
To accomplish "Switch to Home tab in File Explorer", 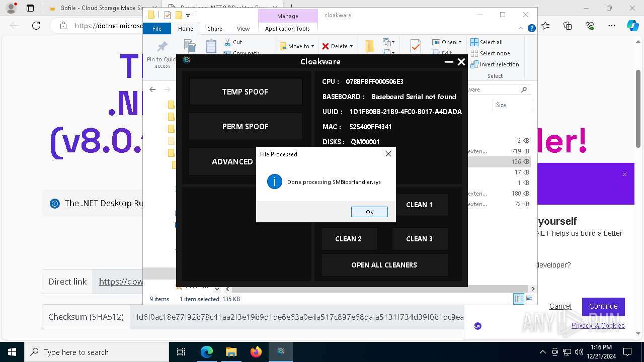I will [x=186, y=29].
